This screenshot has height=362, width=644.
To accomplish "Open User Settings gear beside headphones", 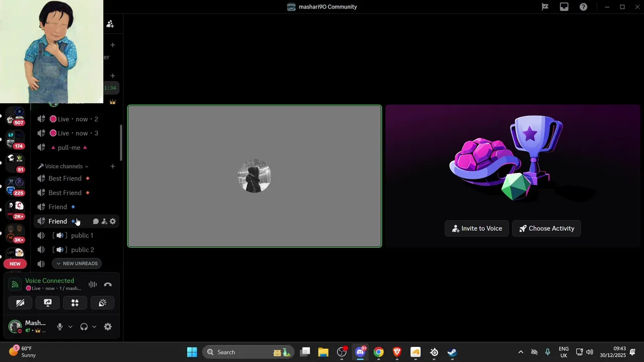I will click(x=108, y=327).
